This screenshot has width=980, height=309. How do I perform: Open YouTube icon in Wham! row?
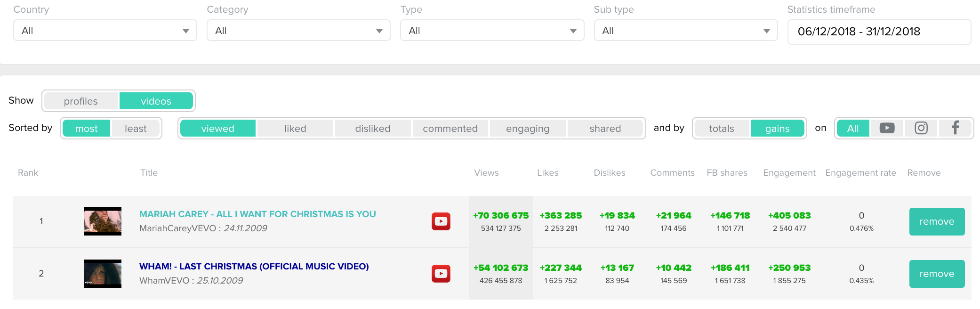point(441,274)
